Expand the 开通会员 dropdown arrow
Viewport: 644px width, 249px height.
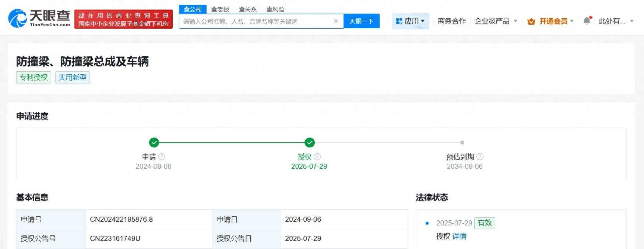(572, 21)
